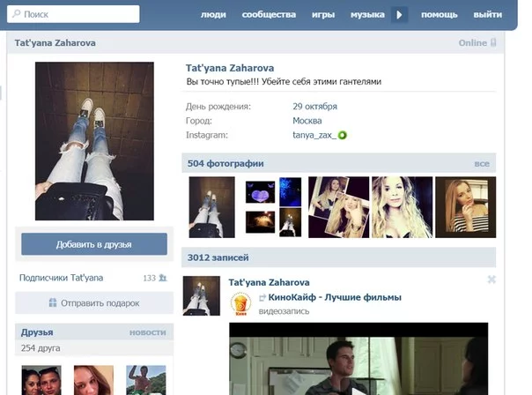The height and width of the screenshot is (395, 532).
Task: Click the city link Москва
Action: [x=307, y=121]
